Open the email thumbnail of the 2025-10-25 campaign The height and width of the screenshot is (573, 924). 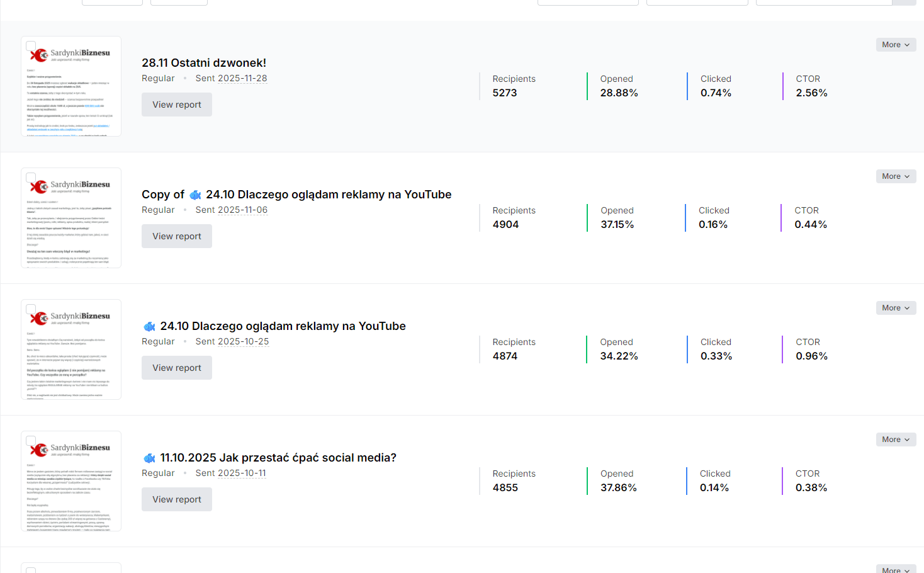click(71, 349)
